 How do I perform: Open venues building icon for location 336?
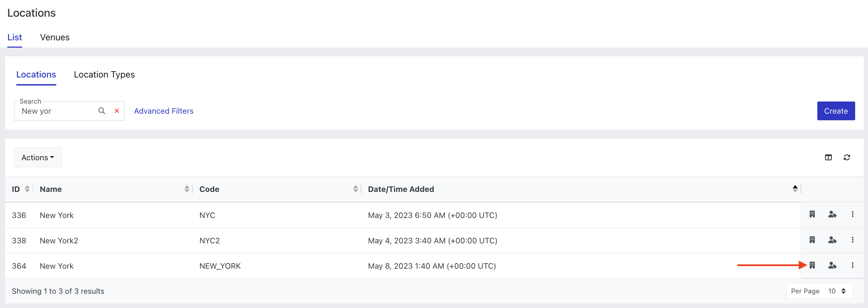pyautogui.click(x=812, y=214)
